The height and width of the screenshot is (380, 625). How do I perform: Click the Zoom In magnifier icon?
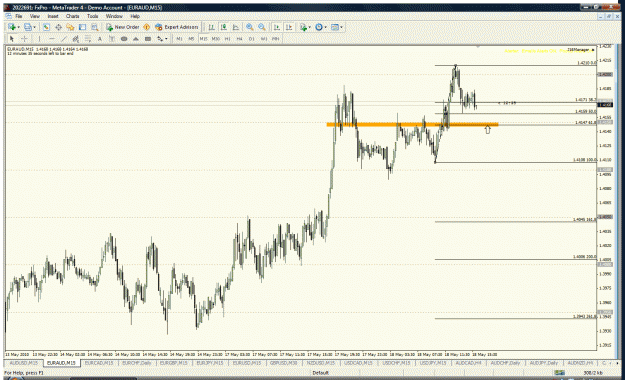(250, 27)
